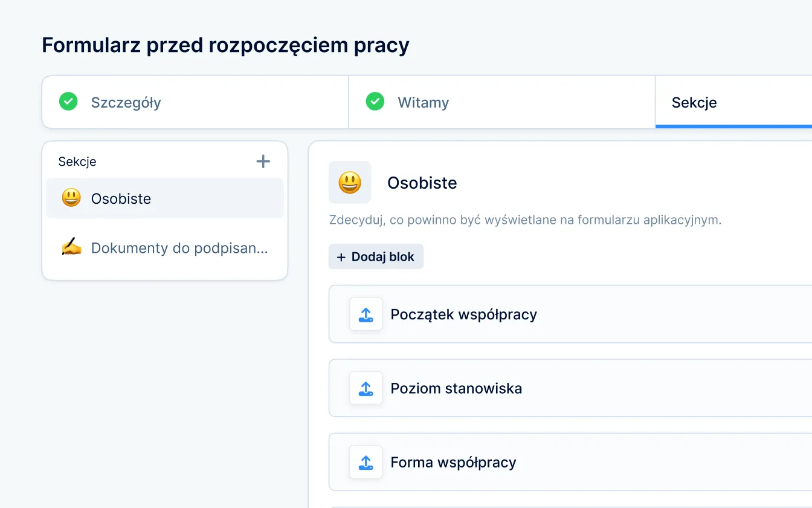Go to the Witamy tab

point(423,102)
